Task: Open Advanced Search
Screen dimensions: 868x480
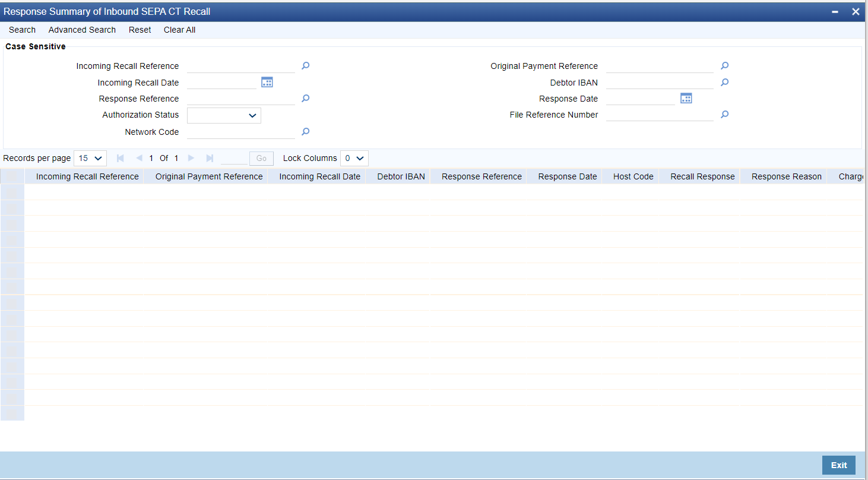Action: pyautogui.click(x=82, y=30)
